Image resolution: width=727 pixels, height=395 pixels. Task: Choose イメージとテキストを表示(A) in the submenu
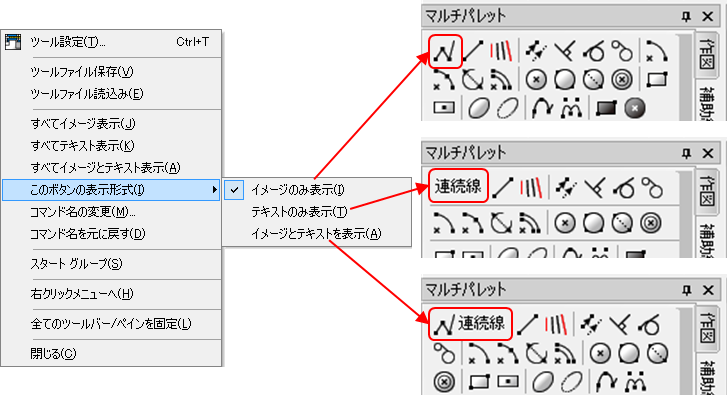(x=317, y=234)
